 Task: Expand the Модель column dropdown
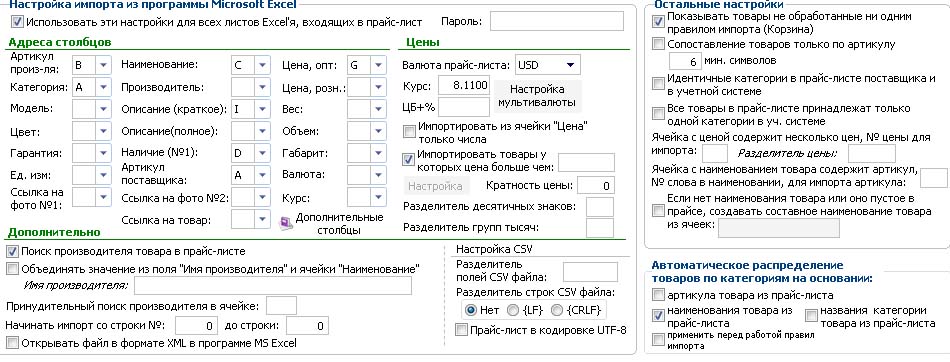point(104,110)
